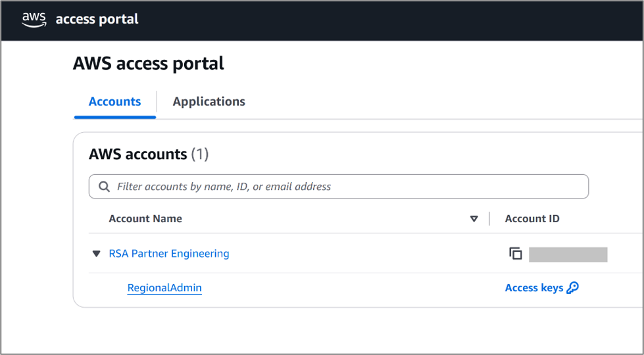Viewport: 644px width, 355px height.
Task: Click the Access keys link
Action: 534,288
